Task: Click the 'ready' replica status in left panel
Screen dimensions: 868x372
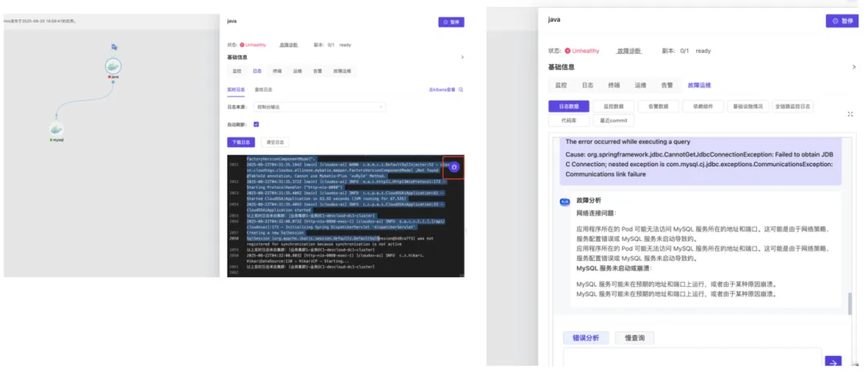Action: pos(345,45)
